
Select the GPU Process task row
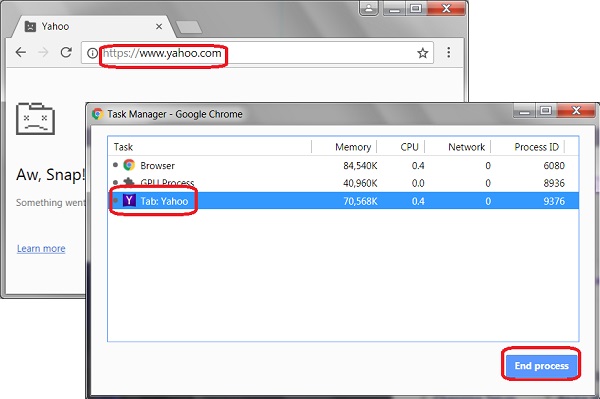point(343,183)
